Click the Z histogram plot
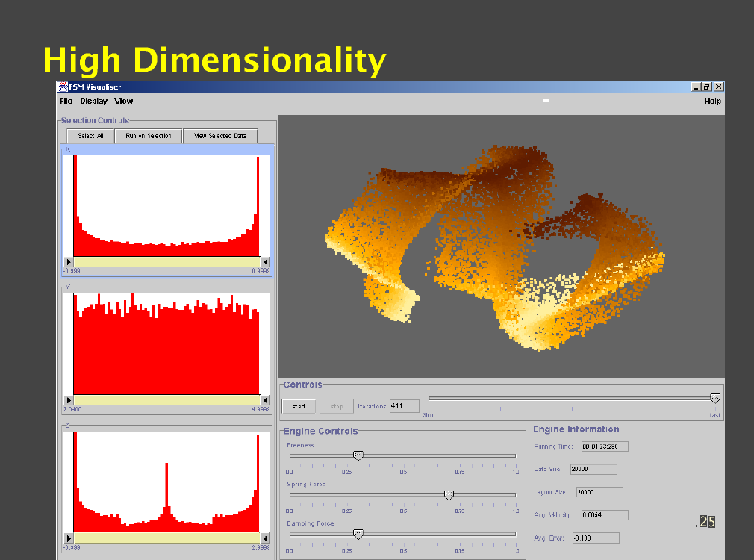 [167, 482]
